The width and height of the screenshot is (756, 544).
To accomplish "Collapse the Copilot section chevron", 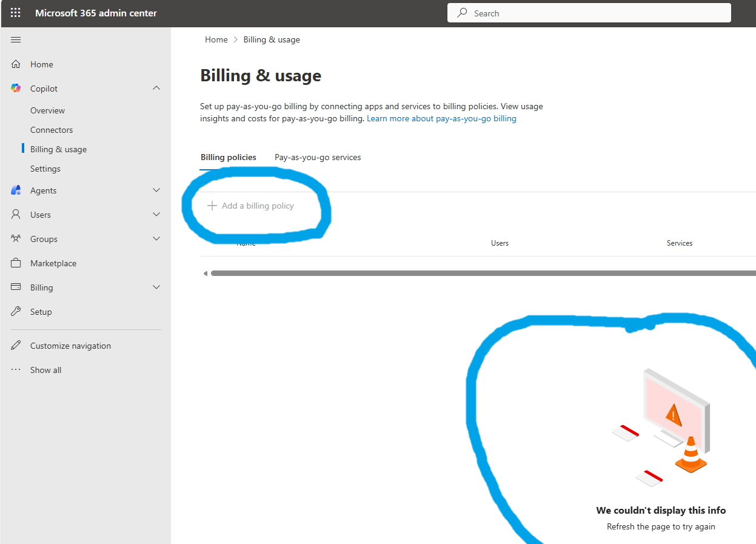I will (156, 88).
